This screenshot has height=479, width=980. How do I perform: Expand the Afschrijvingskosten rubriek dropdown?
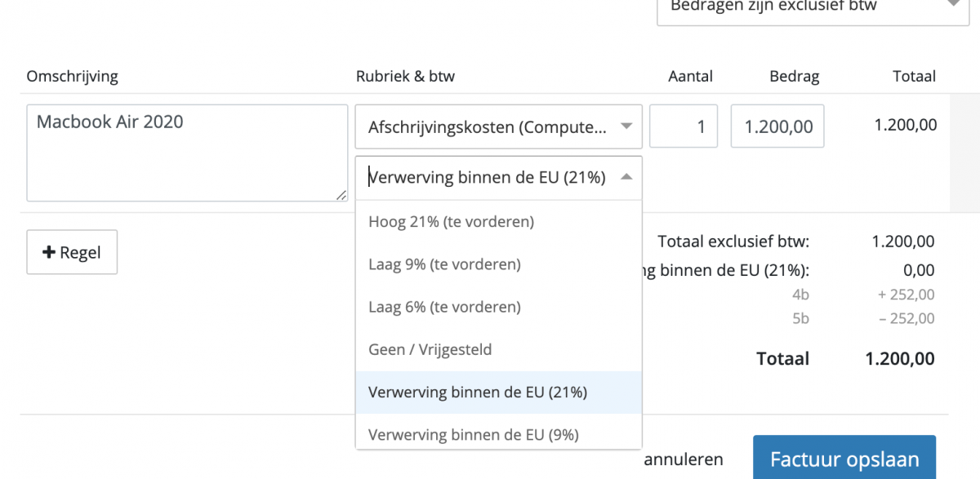click(498, 126)
